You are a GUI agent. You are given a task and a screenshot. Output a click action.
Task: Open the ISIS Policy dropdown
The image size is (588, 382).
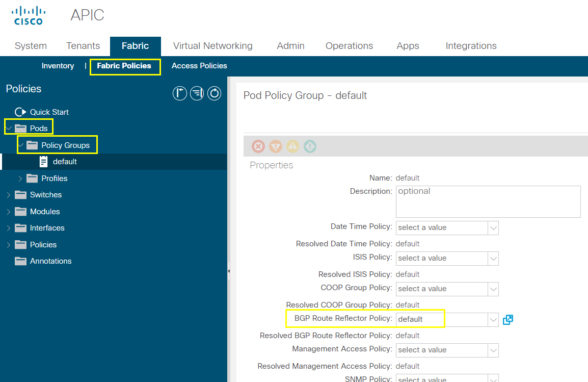click(x=493, y=259)
